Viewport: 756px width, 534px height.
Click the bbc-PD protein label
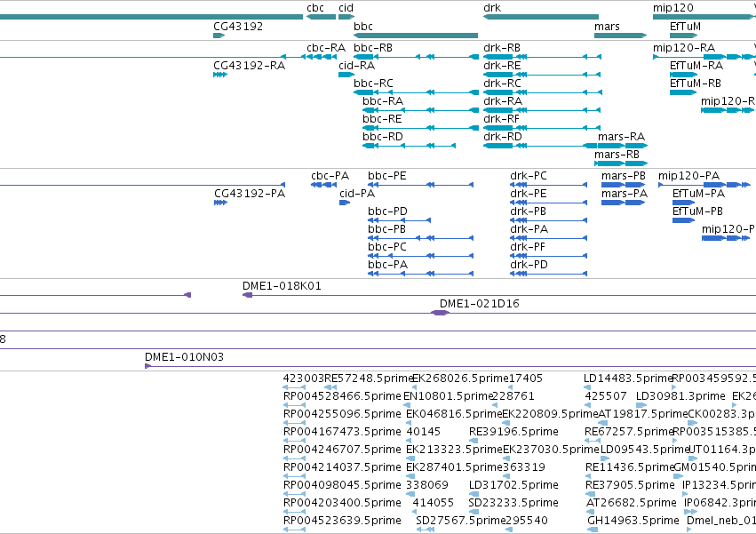pos(387,211)
